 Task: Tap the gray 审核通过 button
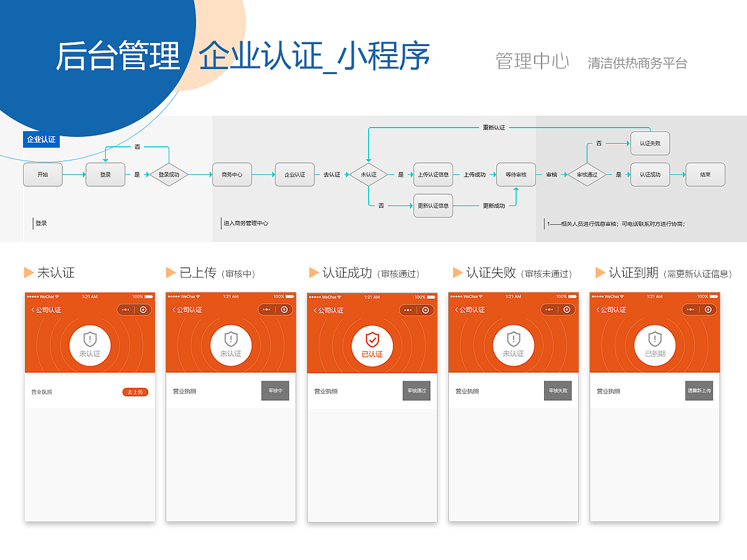click(416, 391)
